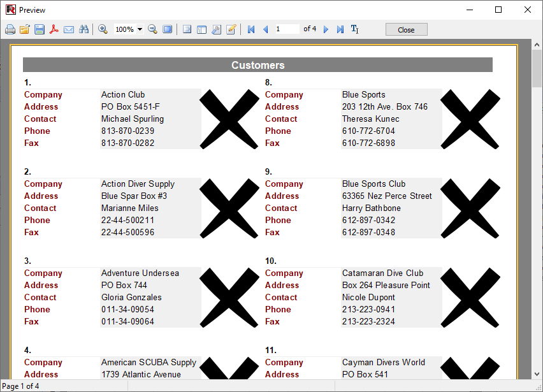Zoom in with the magnifier plus icon

coord(103,29)
